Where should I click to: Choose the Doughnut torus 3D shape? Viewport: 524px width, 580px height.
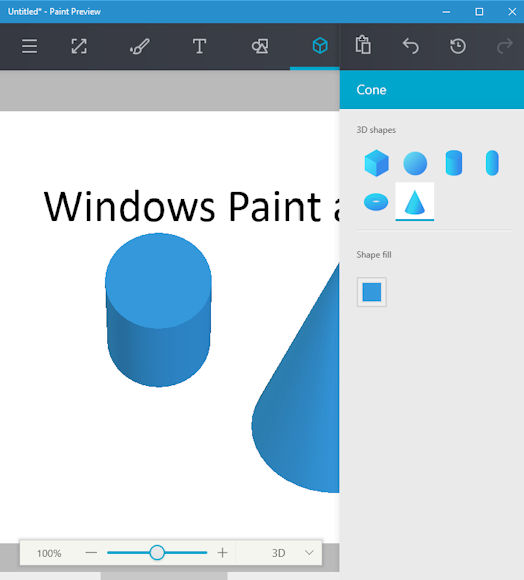[x=376, y=202]
